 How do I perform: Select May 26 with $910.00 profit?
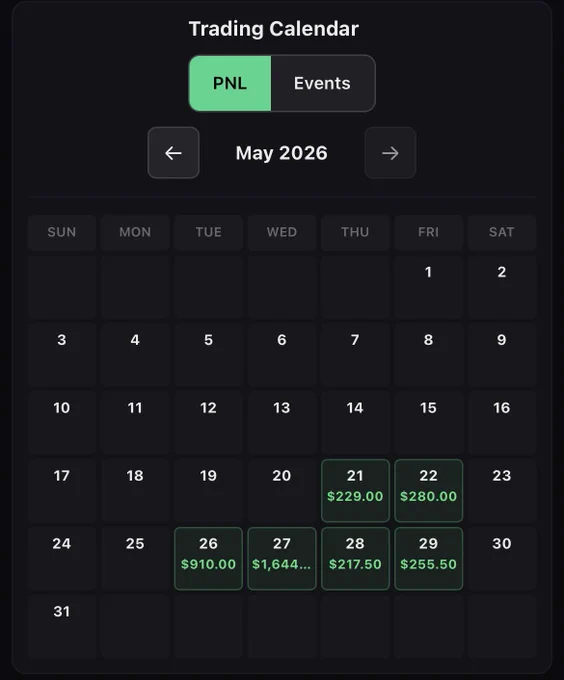pyautogui.click(x=208, y=559)
